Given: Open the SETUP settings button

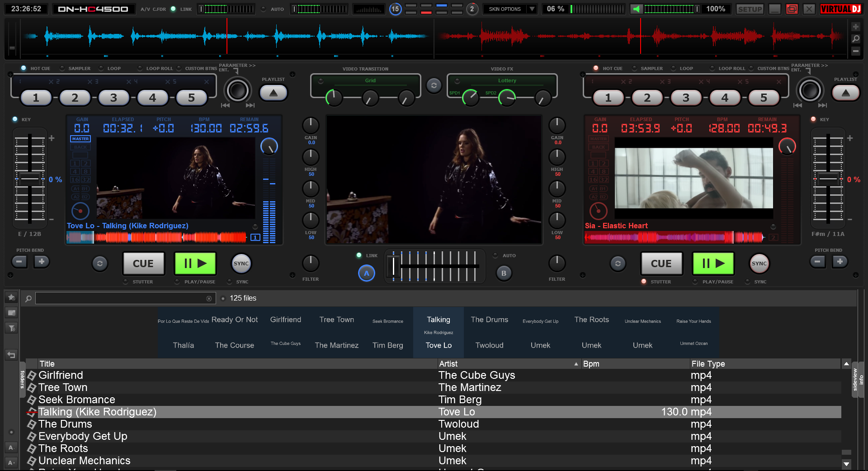Looking at the screenshot, I should pos(750,9).
